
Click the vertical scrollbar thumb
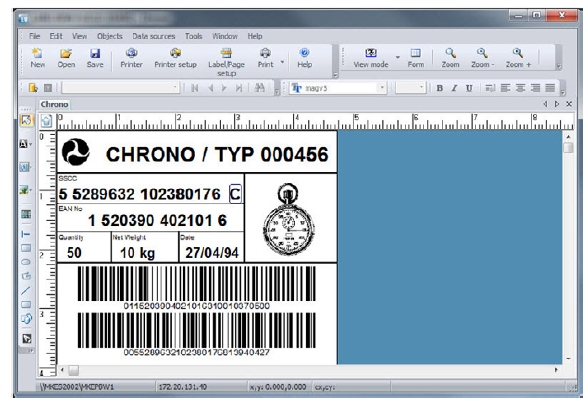[x=568, y=147]
